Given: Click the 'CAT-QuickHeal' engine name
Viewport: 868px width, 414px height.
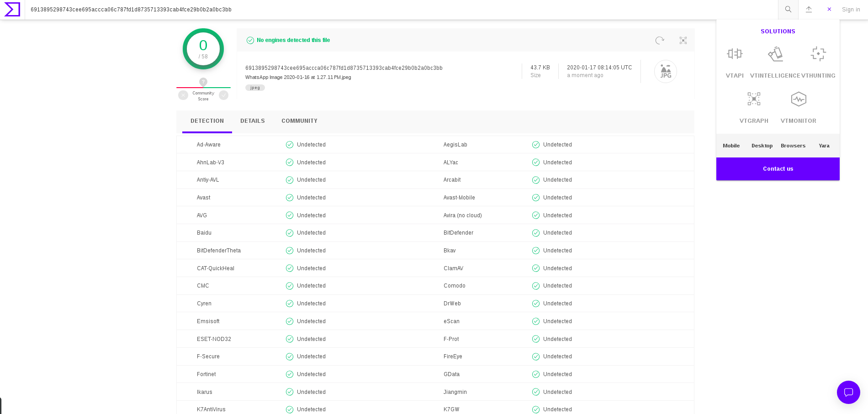Looking at the screenshot, I should [216, 268].
